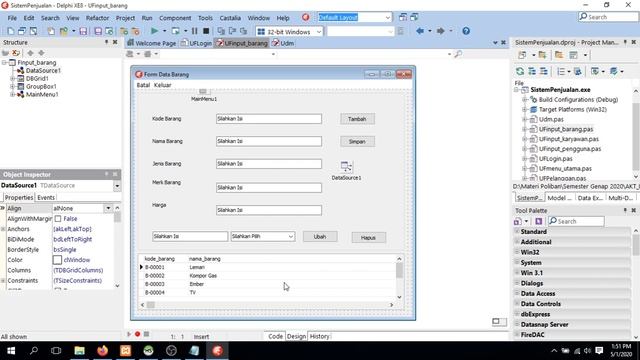Click the Save Desktop layout icon
This screenshot has height=360, width=640.
click(x=403, y=17)
